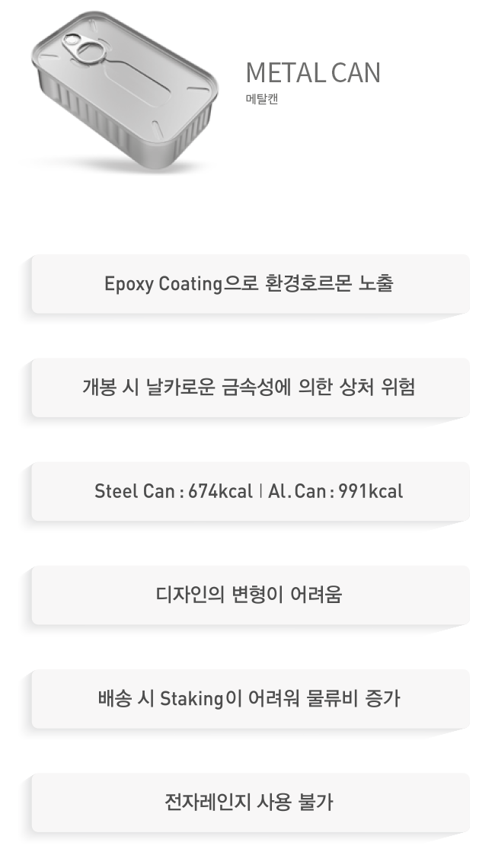The width and height of the screenshot is (495, 868).
Task: Click the 674kcal value
Action: point(219,491)
